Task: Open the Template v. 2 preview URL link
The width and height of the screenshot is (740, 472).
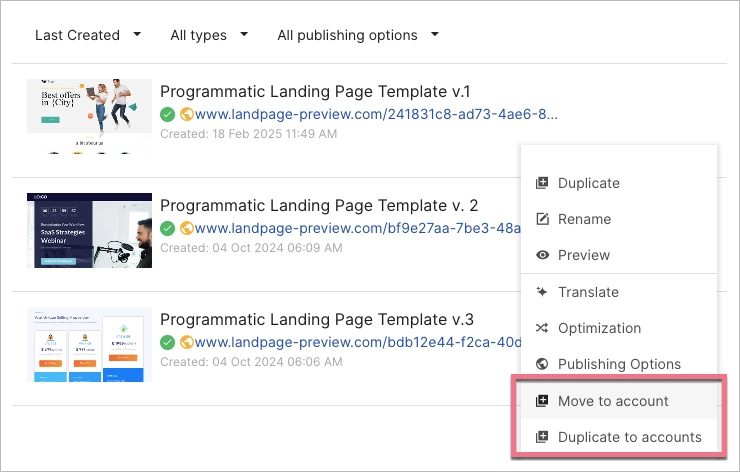Action: tap(358, 228)
